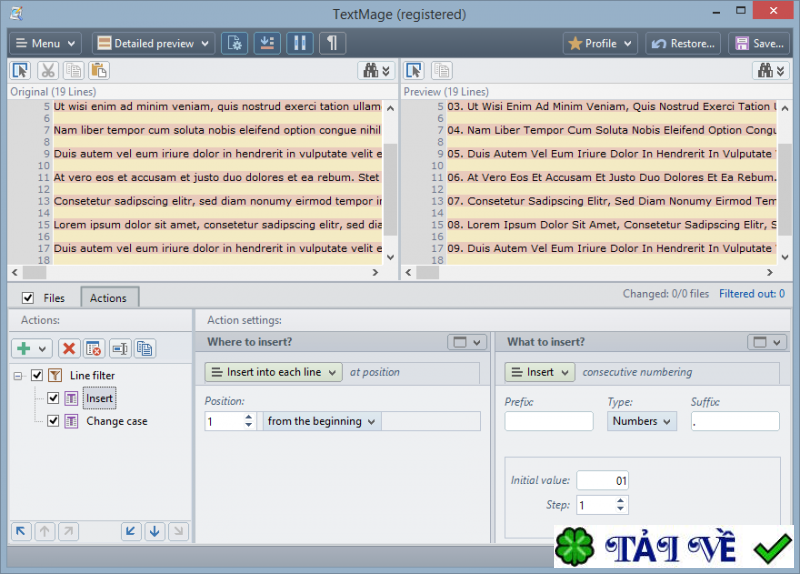The width and height of the screenshot is (800, 574).
Task: Click the pause preview toolbar icon
Action: [x=299, y=43]
